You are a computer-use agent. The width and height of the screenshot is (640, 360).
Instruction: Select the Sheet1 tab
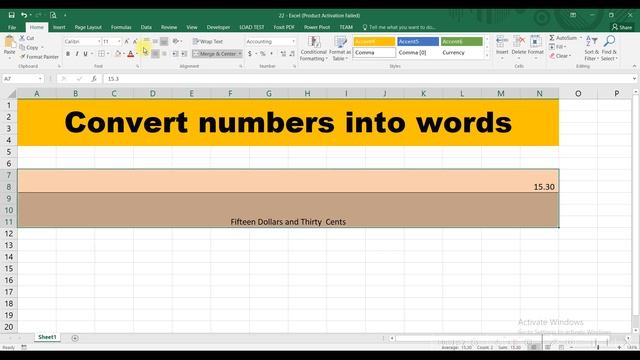pyautogui.click(x=47, y=337)
